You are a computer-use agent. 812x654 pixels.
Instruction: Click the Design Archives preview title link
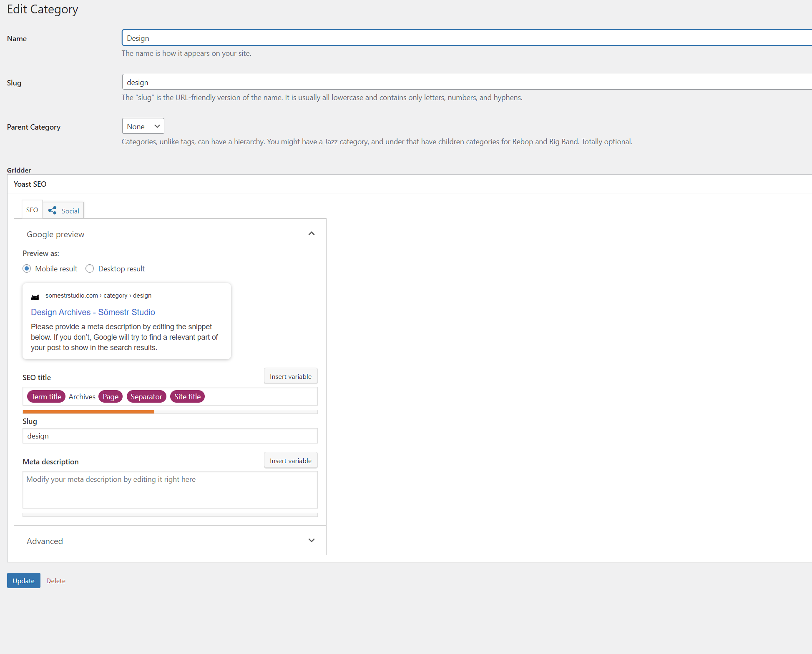click(93, 312)
